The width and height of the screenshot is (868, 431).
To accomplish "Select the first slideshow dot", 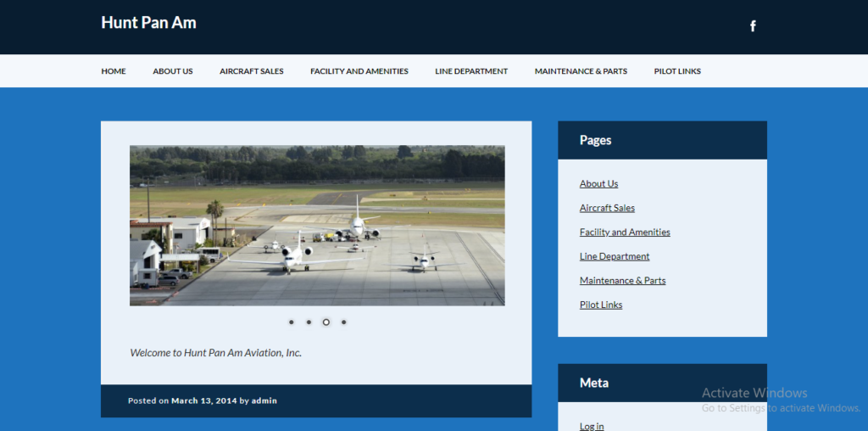I will tap(292, 322).
